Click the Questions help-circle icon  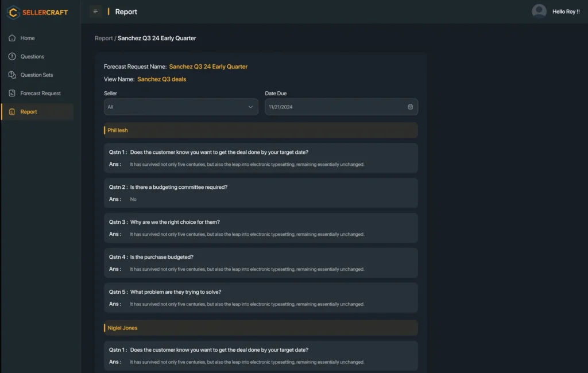pyautogui.click(x=12, y=56)
